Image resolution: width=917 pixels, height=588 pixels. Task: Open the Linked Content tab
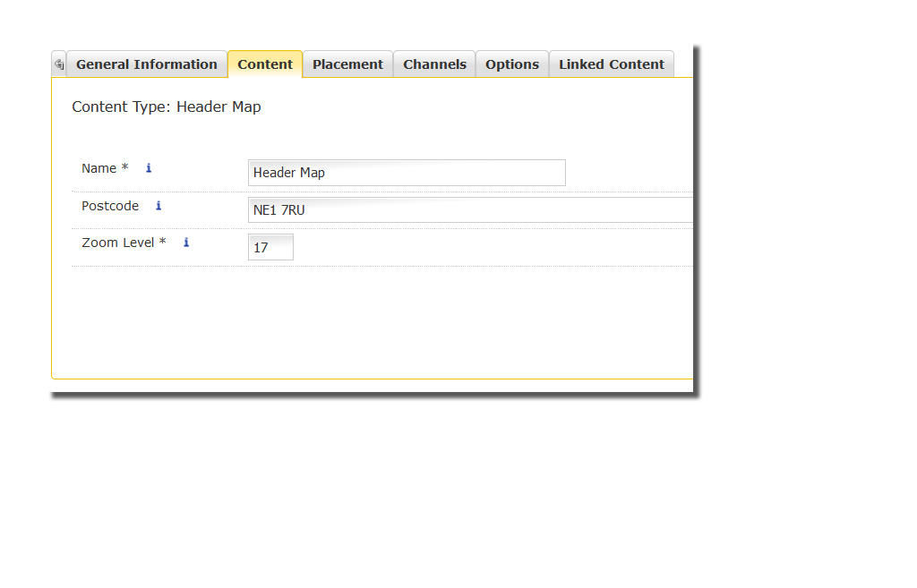click(x=611, y=64)
